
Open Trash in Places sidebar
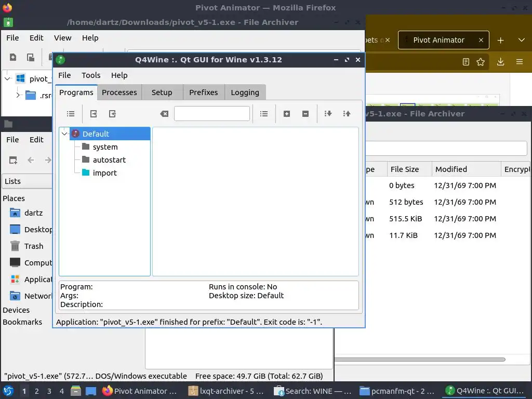coord(26,246)
